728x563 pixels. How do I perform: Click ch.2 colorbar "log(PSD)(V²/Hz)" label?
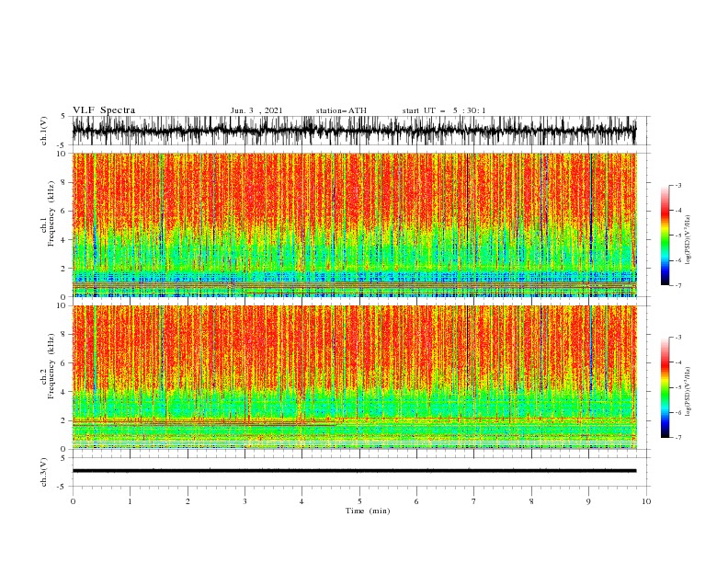[688, 392]
